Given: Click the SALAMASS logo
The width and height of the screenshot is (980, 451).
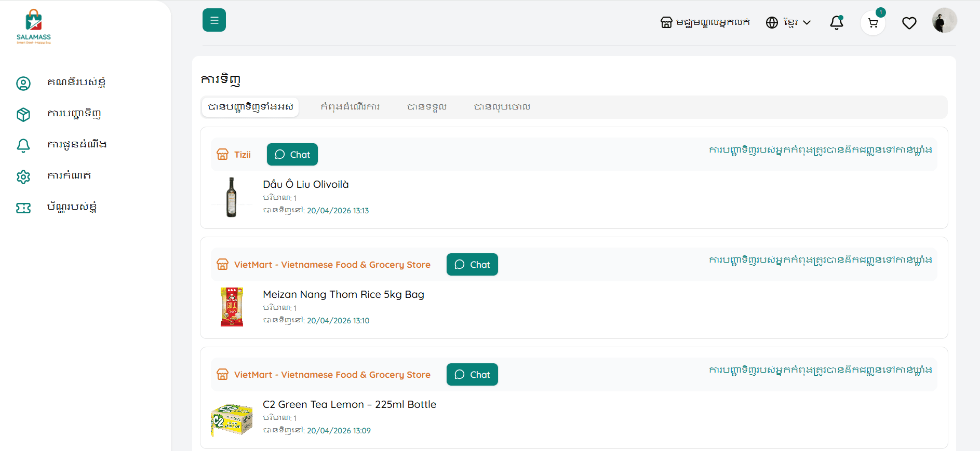Looking at the screenshot, I should (34, 26).
